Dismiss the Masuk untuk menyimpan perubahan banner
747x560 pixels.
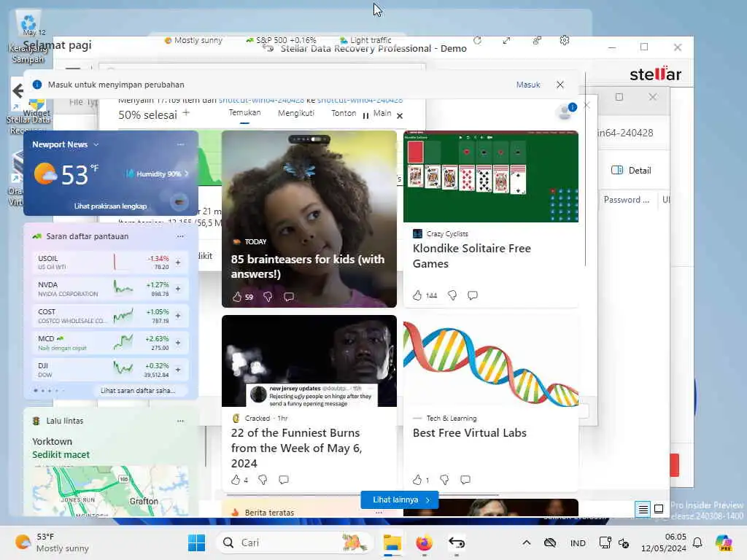point(560,85)
